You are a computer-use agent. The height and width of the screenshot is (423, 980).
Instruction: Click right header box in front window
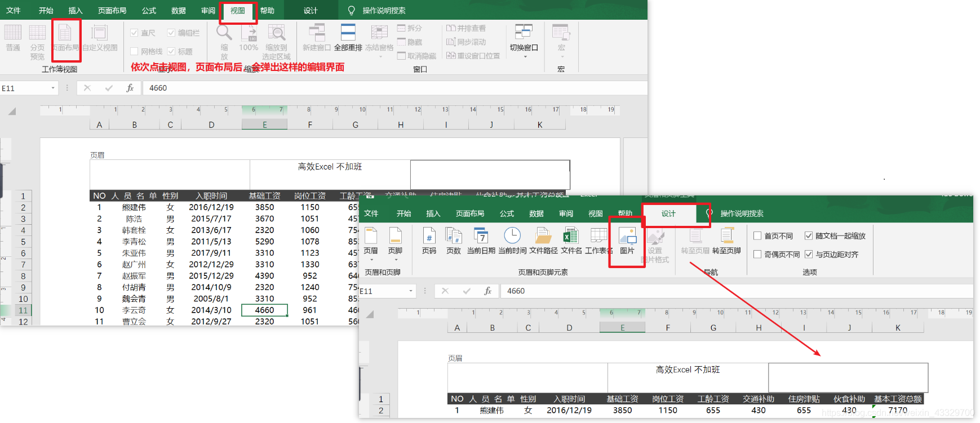point(848,377)
